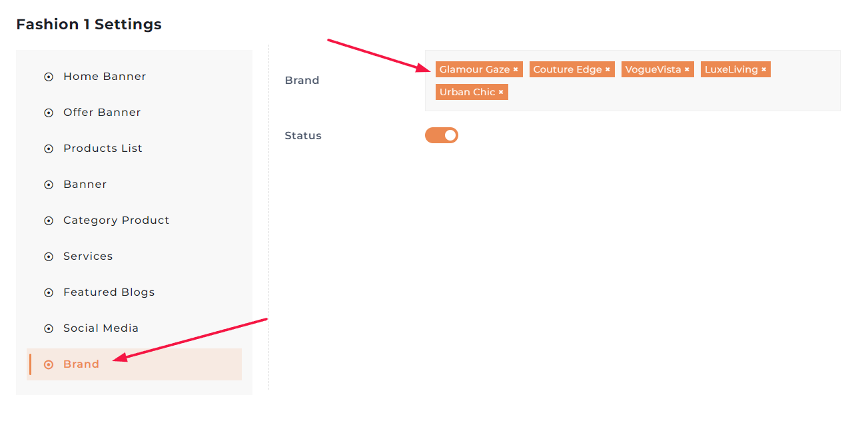
Task: Open the Products List settings tab
Action: (103, 149)
